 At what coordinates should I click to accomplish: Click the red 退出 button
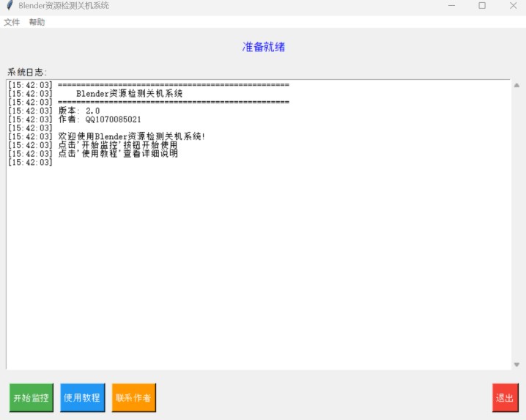505,398
